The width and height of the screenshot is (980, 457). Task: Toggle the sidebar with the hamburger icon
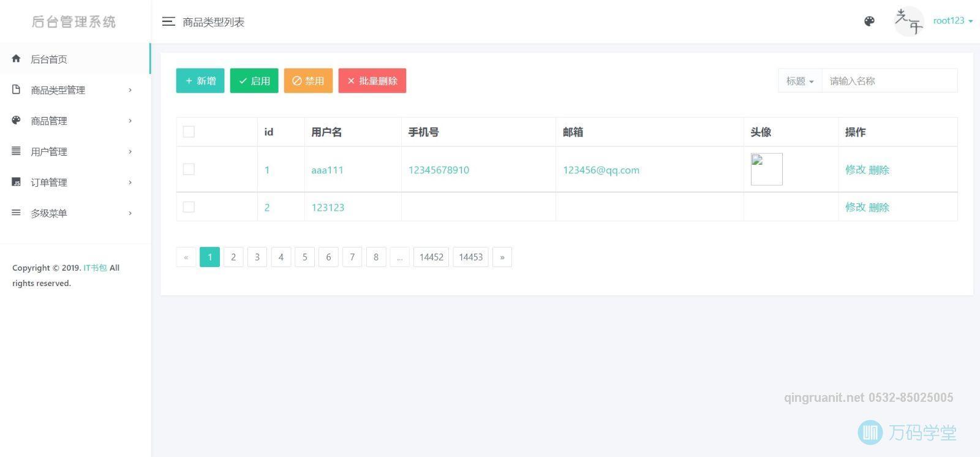[x=168, y=21]
